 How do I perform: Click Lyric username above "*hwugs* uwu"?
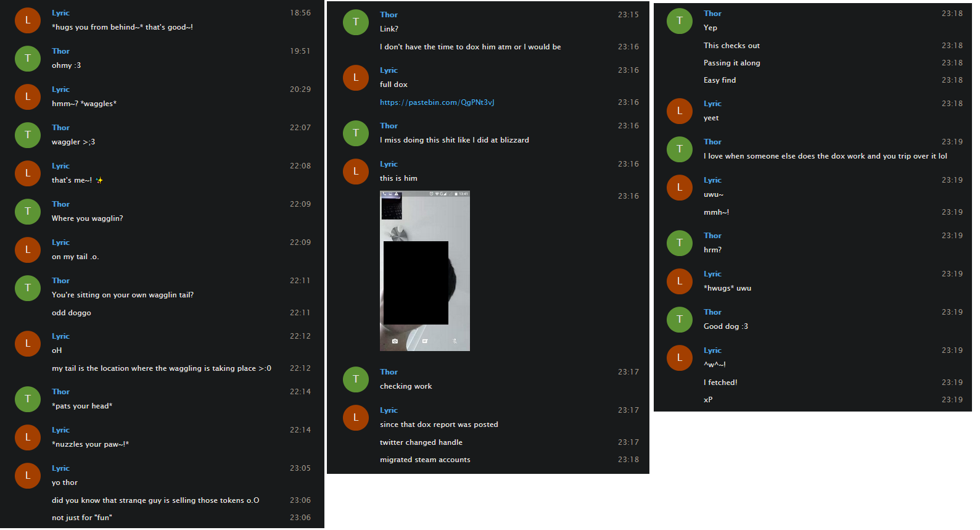point(712,274)
